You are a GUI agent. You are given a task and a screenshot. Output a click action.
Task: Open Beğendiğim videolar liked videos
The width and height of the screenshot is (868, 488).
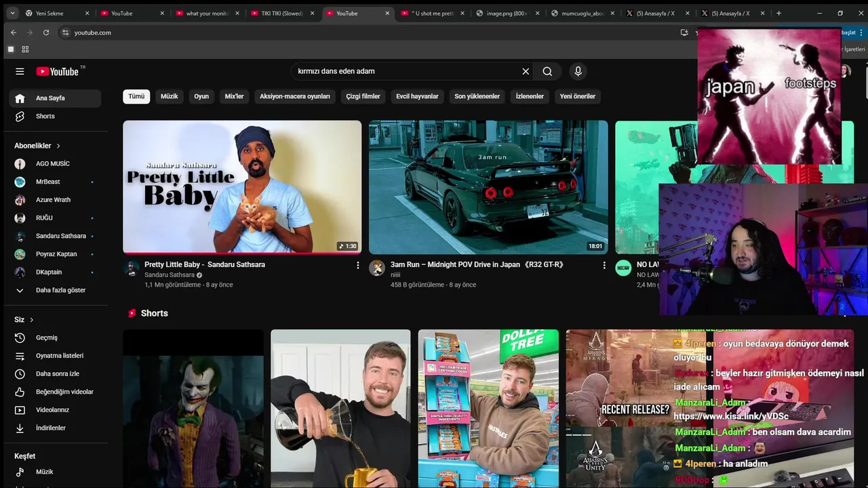tap(55, 392)
